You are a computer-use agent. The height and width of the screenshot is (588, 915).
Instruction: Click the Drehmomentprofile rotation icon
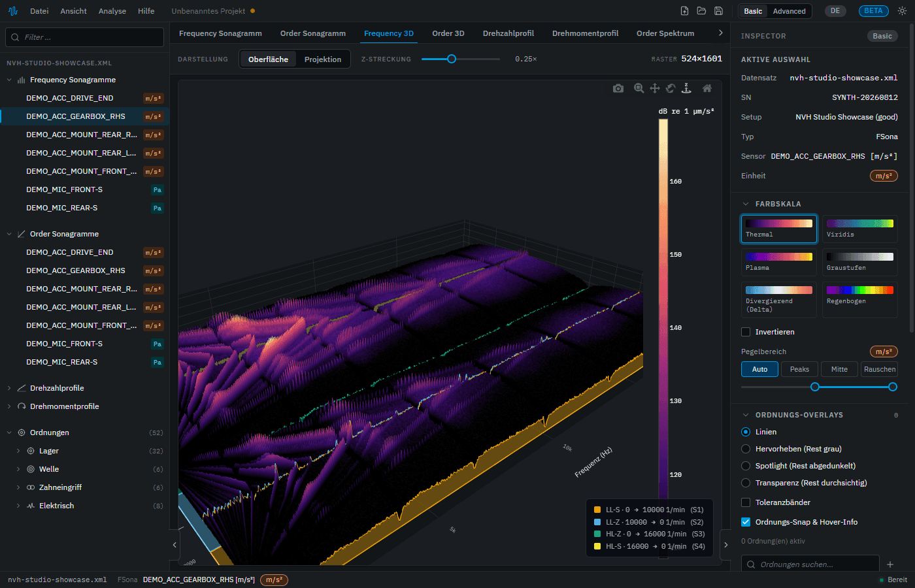pos(22,406)
